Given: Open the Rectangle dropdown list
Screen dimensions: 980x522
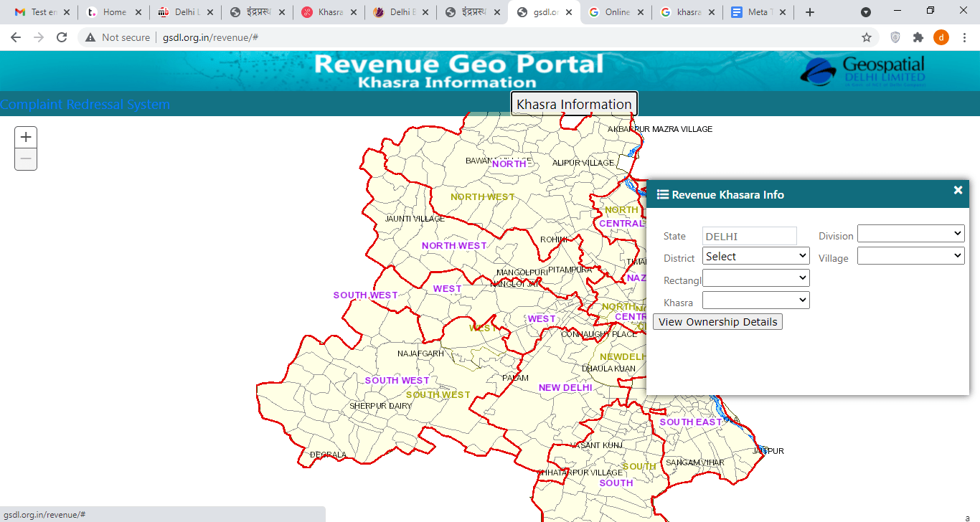Looking at the screenshot, I should pos(755,277).
